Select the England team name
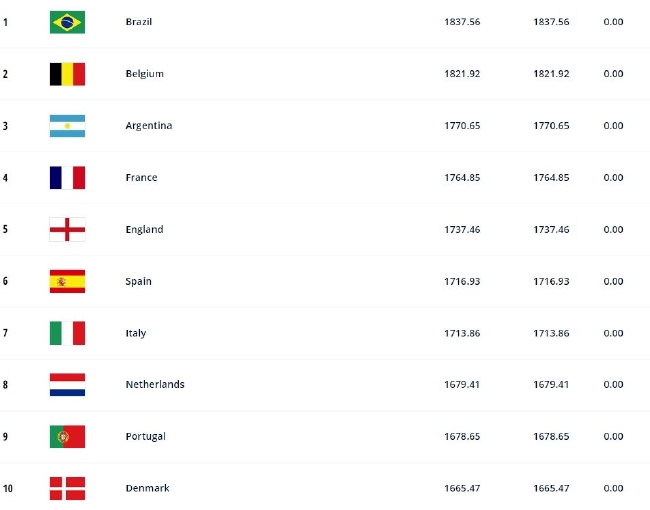 tap(144, 230)
